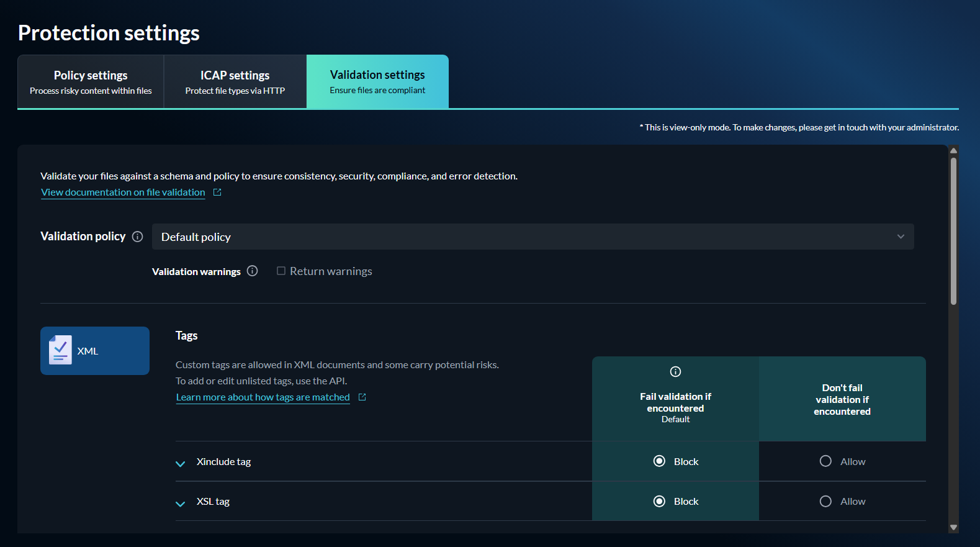The height and width of the screenshot is (547, 980).
Task: Expand the Xinclude tag row chevron
Action: pos(181,463)
